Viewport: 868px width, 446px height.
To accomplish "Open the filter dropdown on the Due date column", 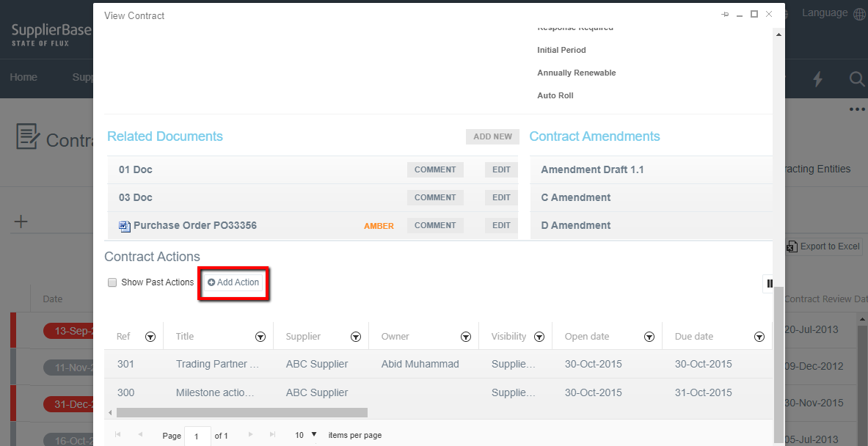I will [x=759, y=336].
